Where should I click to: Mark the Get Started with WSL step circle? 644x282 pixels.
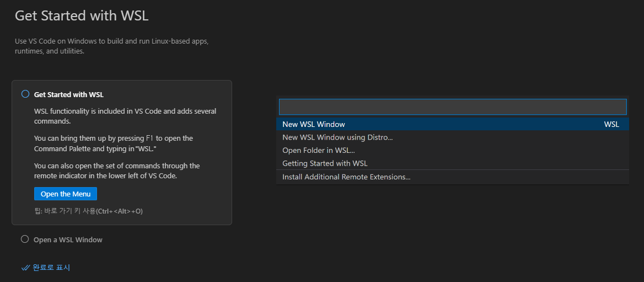click(x=25, y=94)
